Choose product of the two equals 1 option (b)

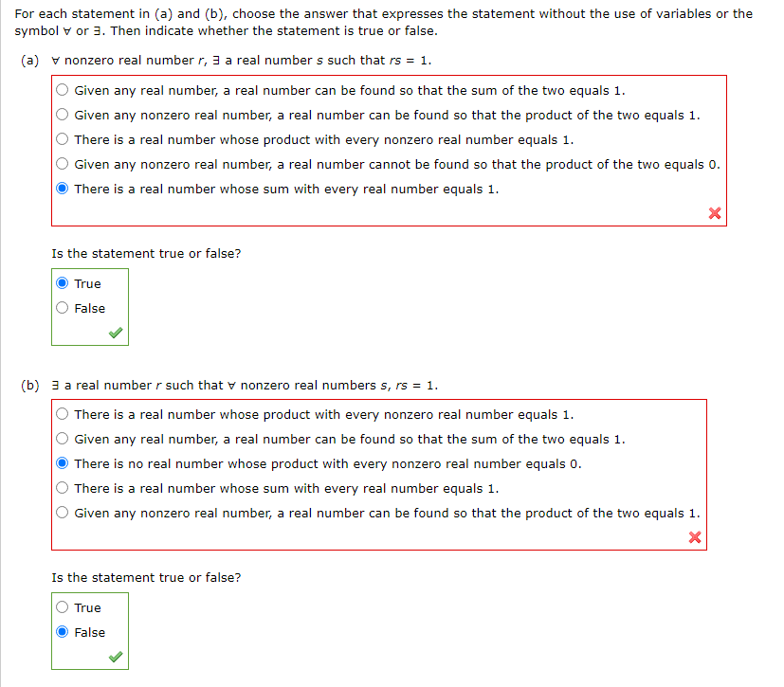[x=61, y=513]
